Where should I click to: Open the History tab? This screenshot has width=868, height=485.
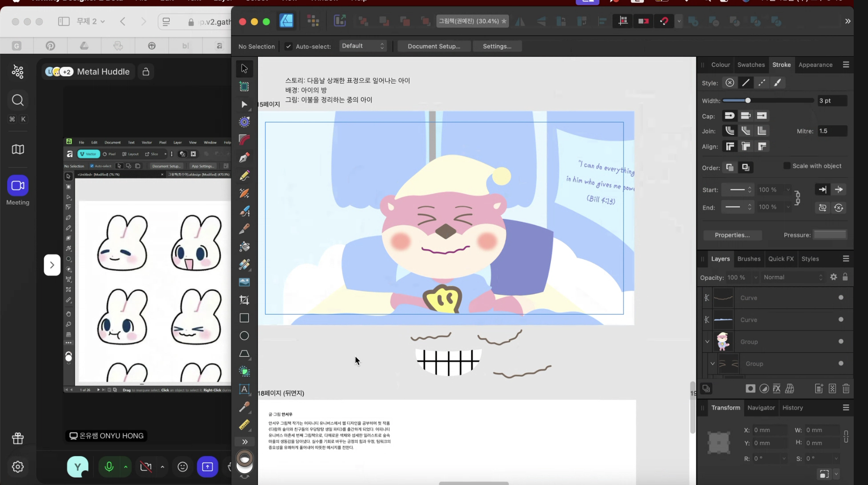pyautogui.click(x=792, y=408)
